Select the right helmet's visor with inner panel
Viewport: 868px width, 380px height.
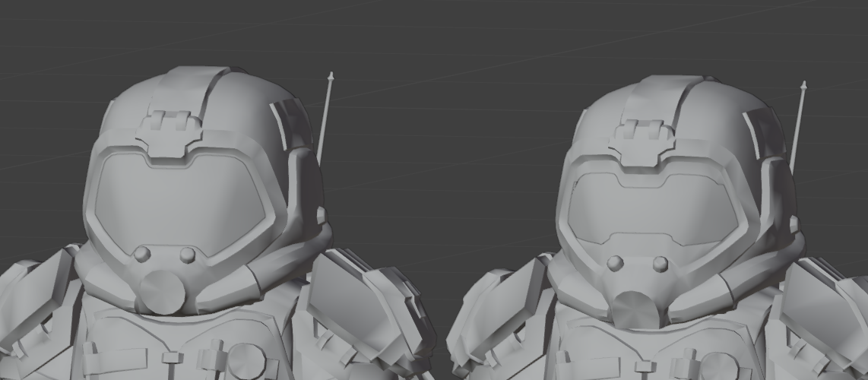point(653,208)
